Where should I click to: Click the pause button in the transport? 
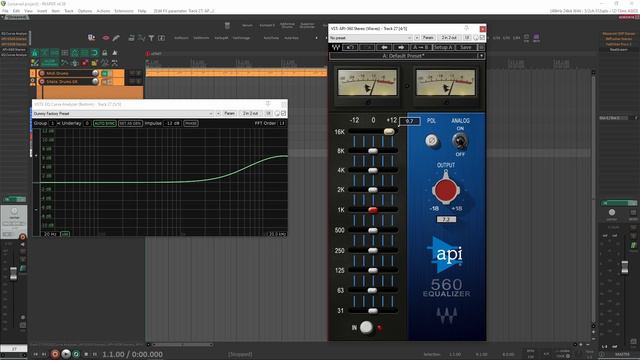click(95, 354)
